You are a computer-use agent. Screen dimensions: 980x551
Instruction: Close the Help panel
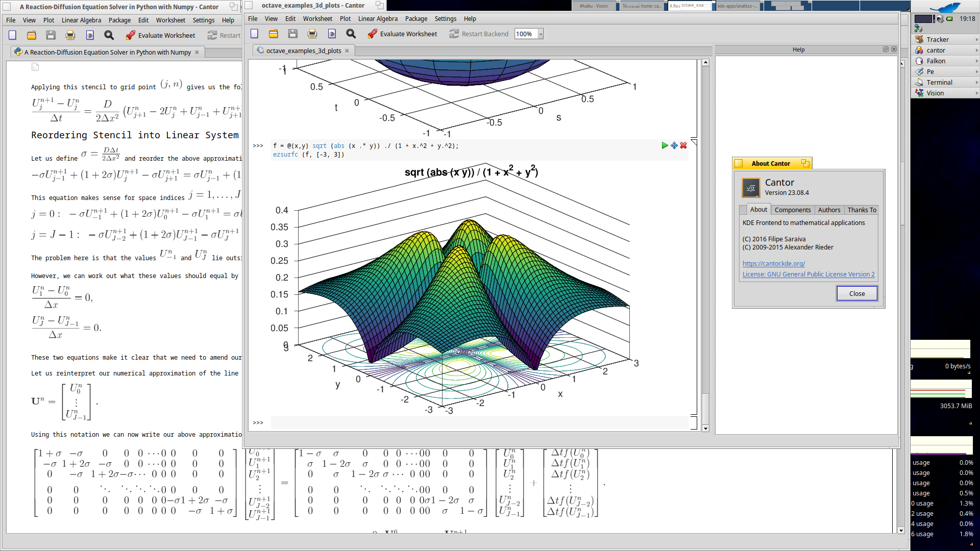pos(894,49)
